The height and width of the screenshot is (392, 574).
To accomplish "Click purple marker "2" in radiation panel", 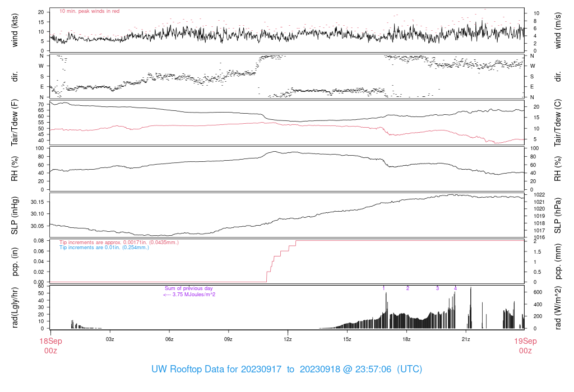I will pos(408,288).
